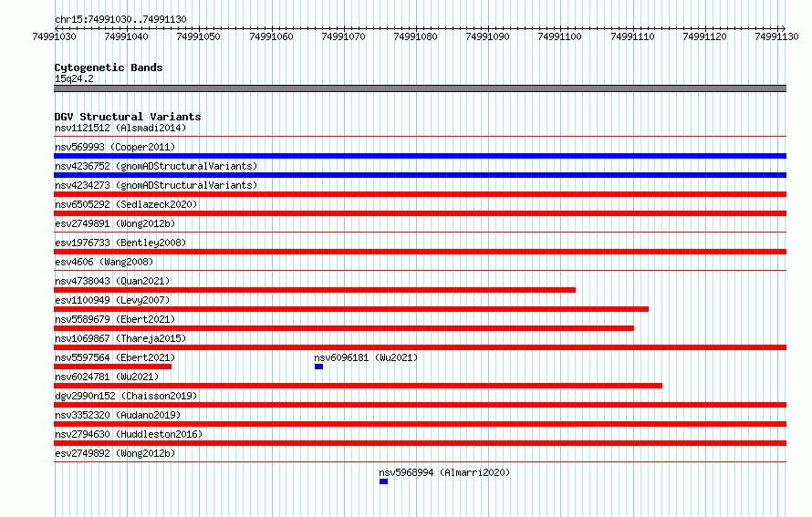Viewport: 812px width, 517px height.
Task: Select the nsv569993 (Cooper2011) blue bar
Action: 420,156
